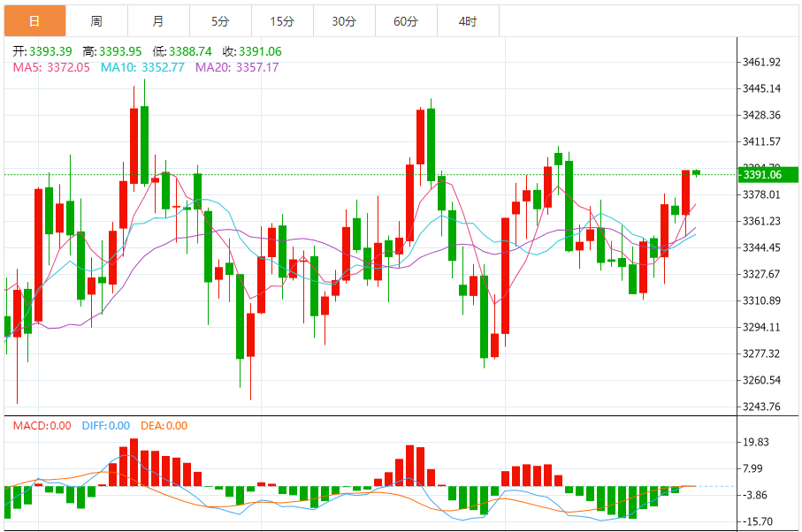Select the daily 日 timeframe tab

point(34,21)
